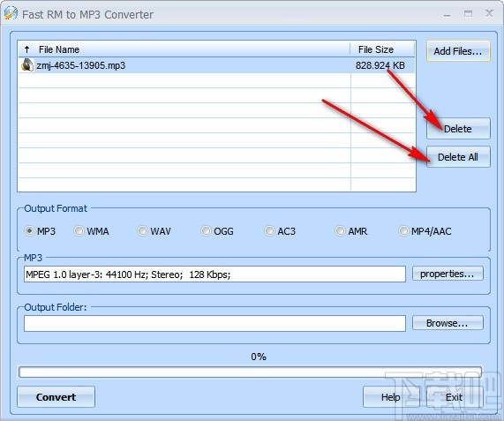This screenshot has height=421, width=504.
Task: Click the File Size column header
Action: click(382, 49)
